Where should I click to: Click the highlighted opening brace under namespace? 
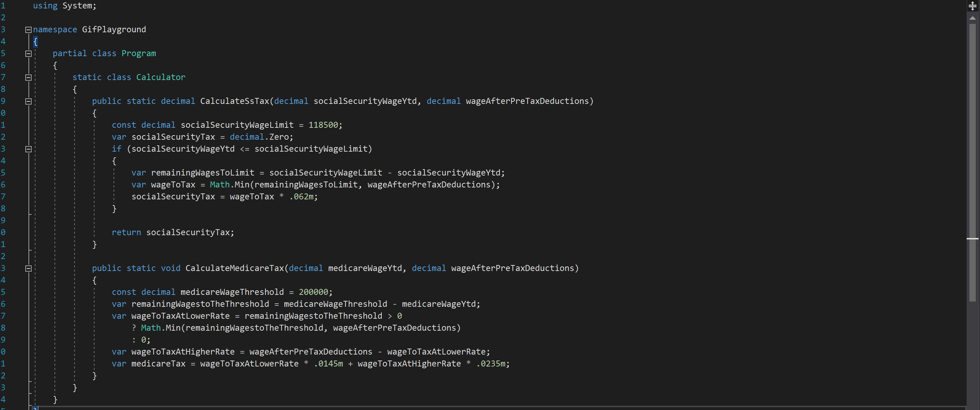point(36,41)
